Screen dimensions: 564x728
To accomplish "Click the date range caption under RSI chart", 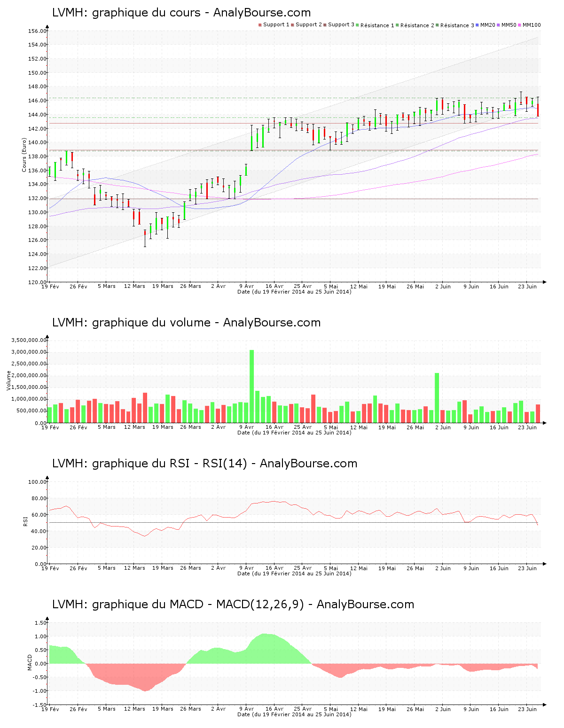I will (x=294, y=573).
